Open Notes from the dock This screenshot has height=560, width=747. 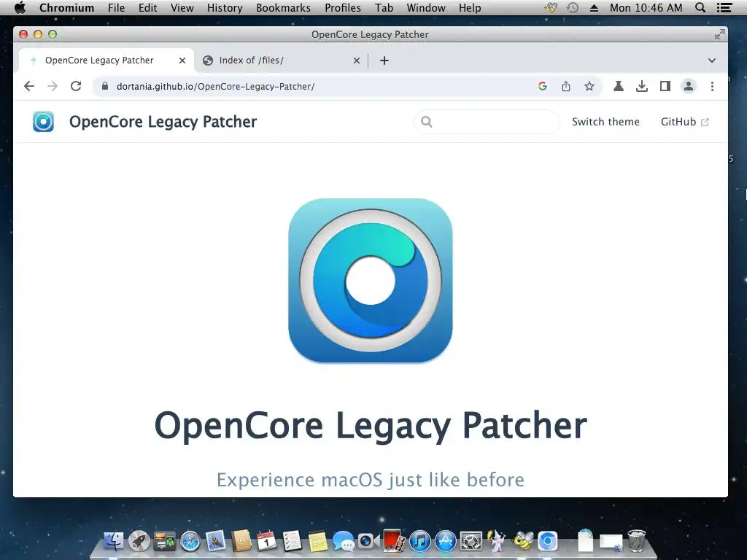click(317, 542)
